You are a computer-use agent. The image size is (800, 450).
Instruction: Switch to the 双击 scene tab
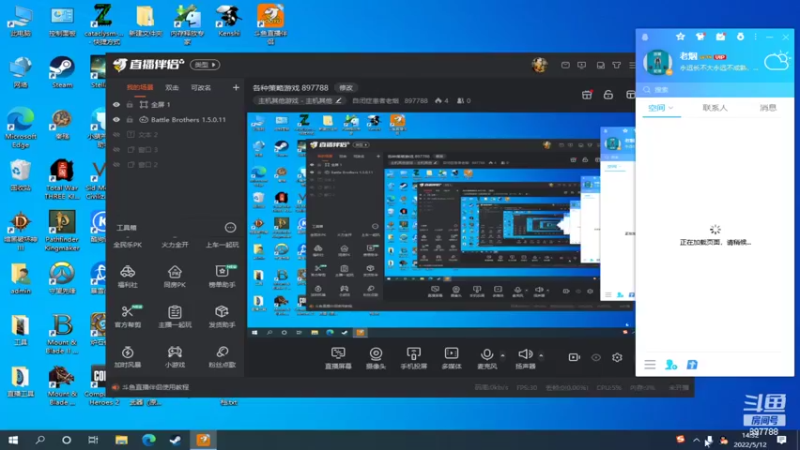pos(172,88)
